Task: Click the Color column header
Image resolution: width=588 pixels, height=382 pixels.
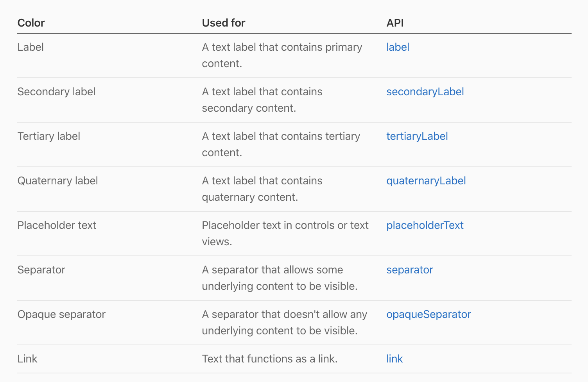Action: (31, 23)
